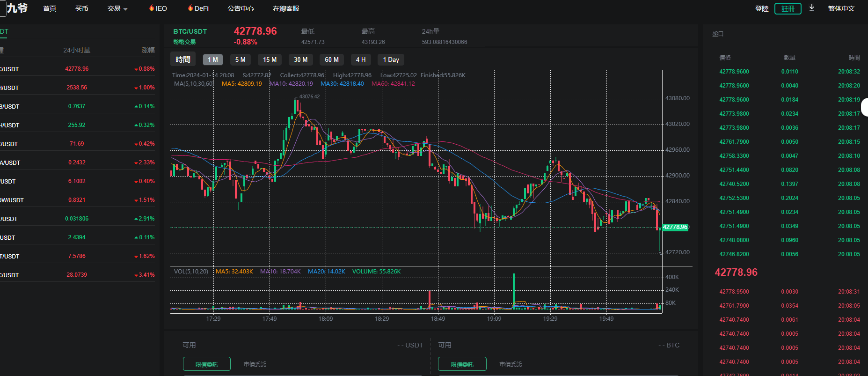The width and height of the screenshot is (868, 376).
Task: Click the 九爷 site logo
Action: (x=17, y=8)
